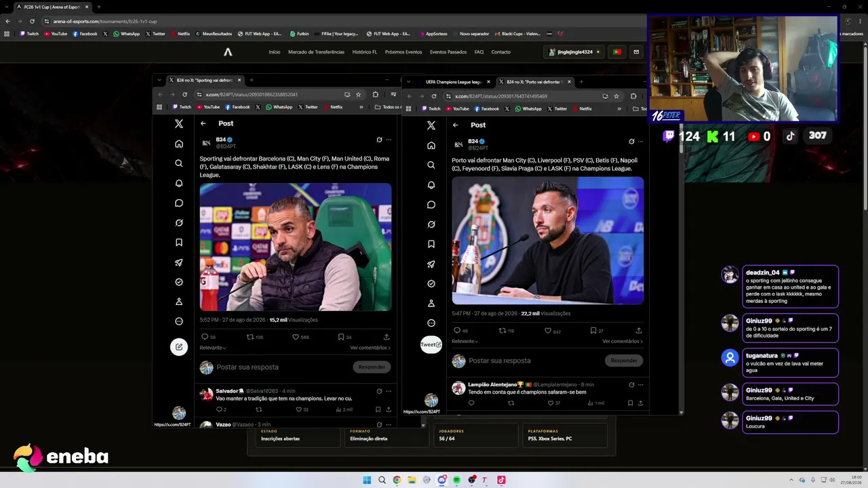Go back from the Sporting post
868x488 pixels.
(203, 123)
